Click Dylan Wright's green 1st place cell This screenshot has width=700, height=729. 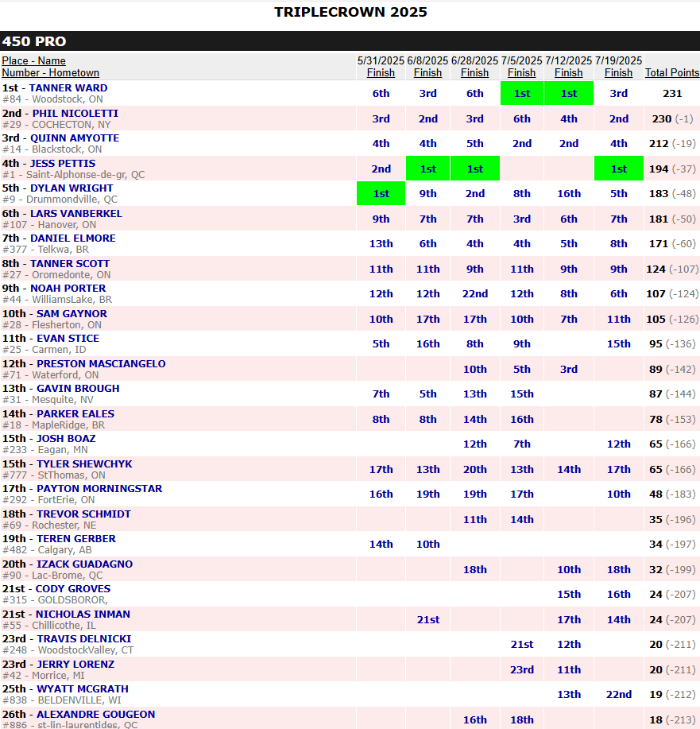click(x=381, y=194)
